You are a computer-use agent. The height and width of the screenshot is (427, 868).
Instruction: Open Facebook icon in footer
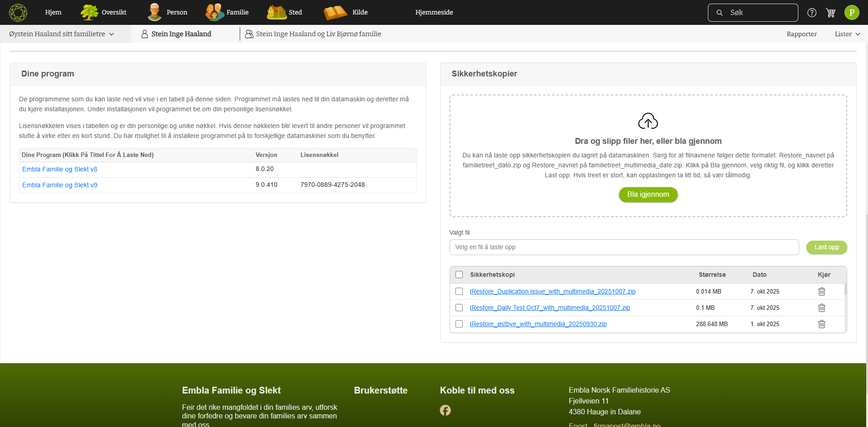point(445,410)
